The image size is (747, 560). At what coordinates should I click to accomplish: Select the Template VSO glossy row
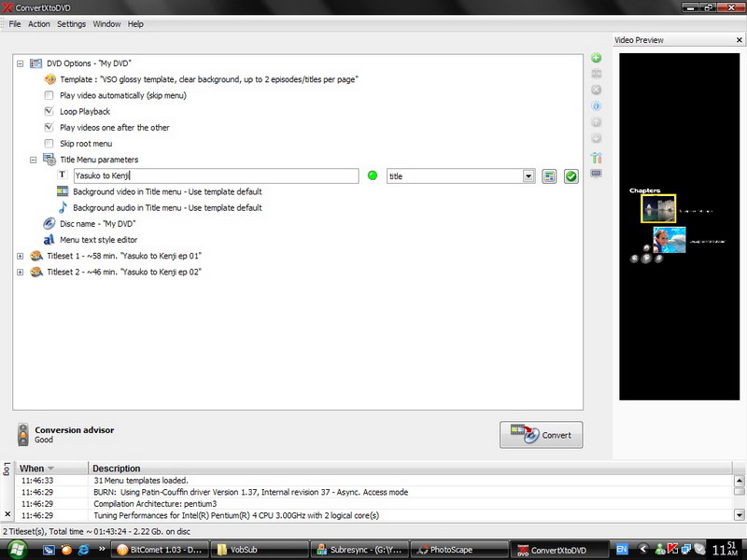pyautogui.click(x=208, y=79)
